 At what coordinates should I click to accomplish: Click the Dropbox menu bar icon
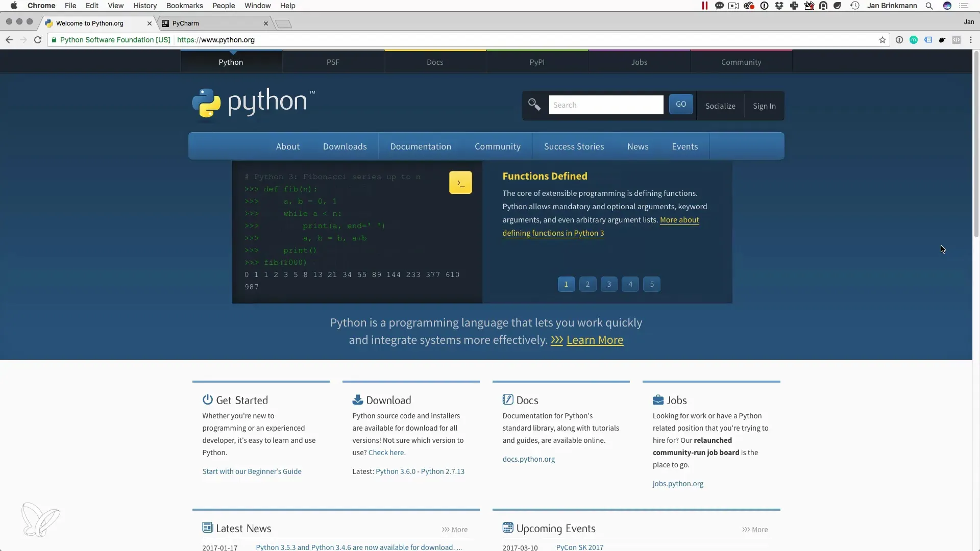click(779, 6)
